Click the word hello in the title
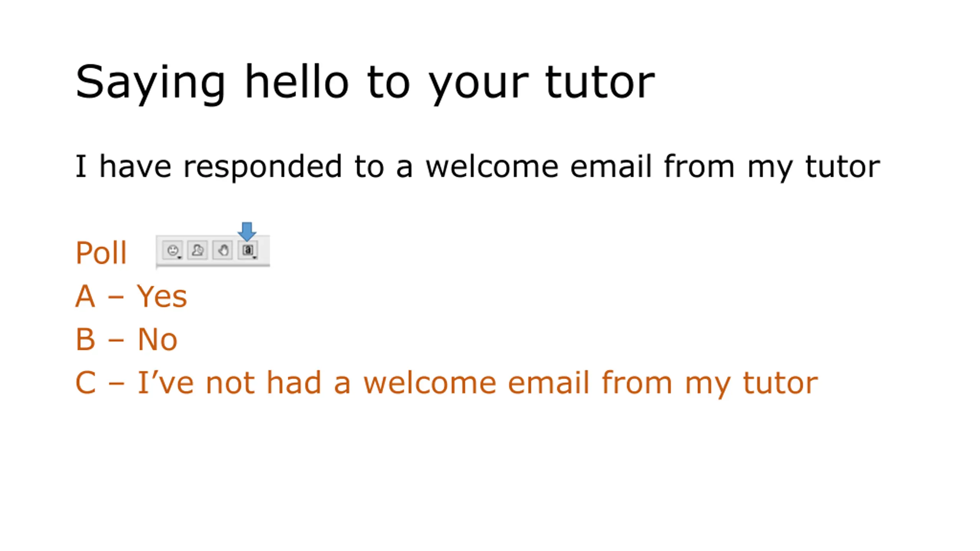Screen dimensions: 980x551 (x=297, y=81)
